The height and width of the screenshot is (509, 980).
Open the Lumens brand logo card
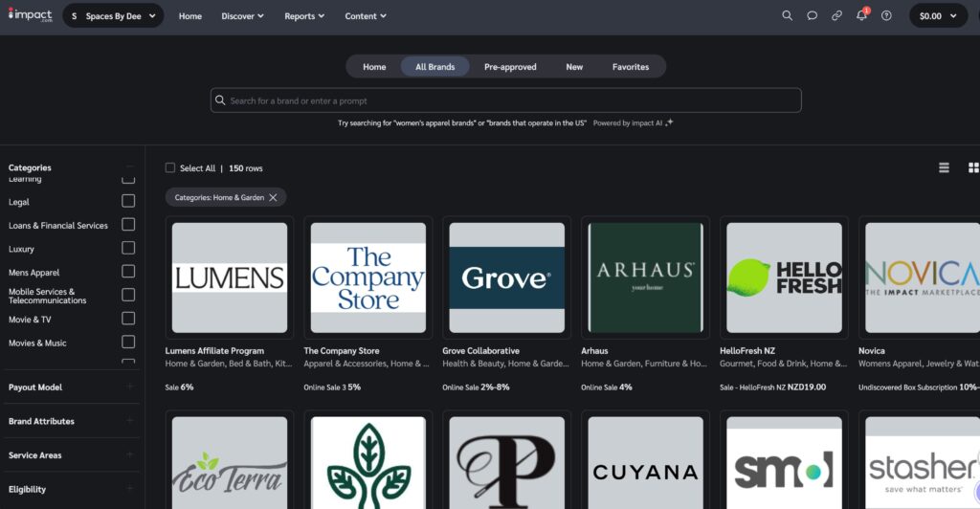tap(230, 277)
